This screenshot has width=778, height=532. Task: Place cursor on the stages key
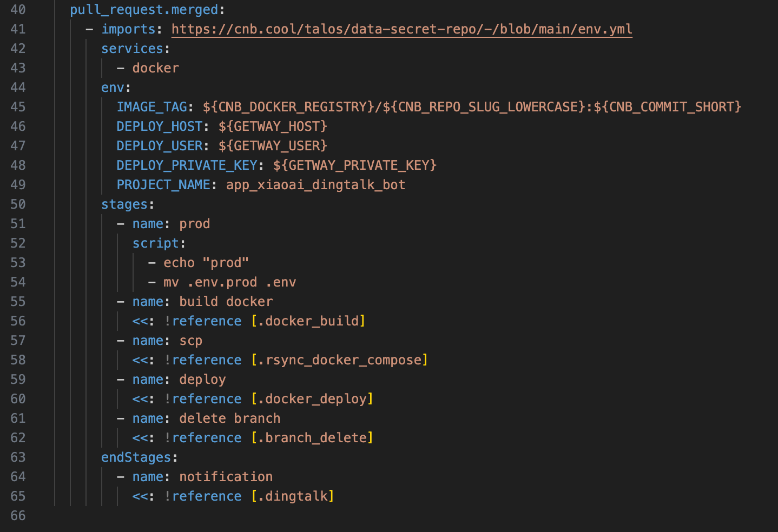[124, 204]
